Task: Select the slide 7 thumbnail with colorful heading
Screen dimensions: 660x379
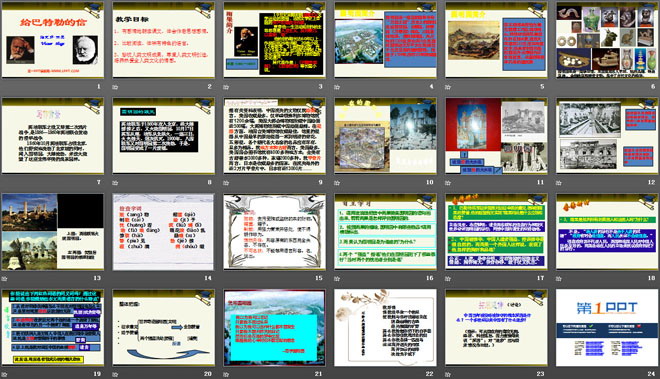Action: 53,136
